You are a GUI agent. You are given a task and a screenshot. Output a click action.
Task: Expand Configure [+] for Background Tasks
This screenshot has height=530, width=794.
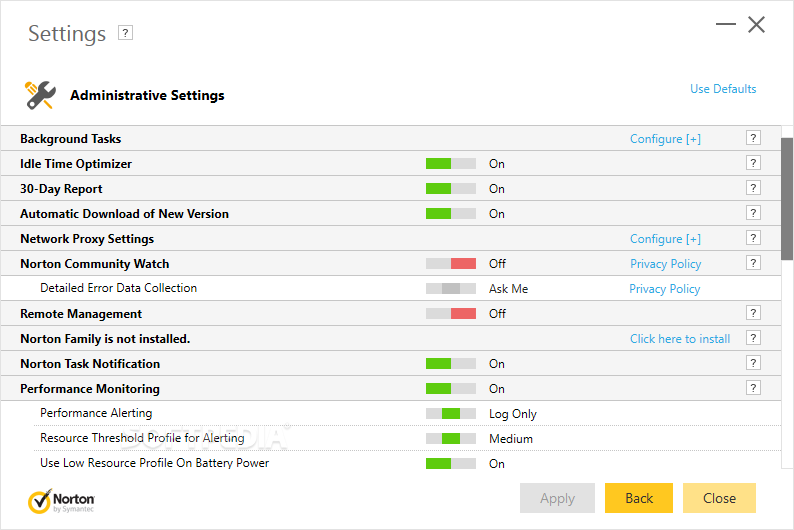(x=665, y=139)
